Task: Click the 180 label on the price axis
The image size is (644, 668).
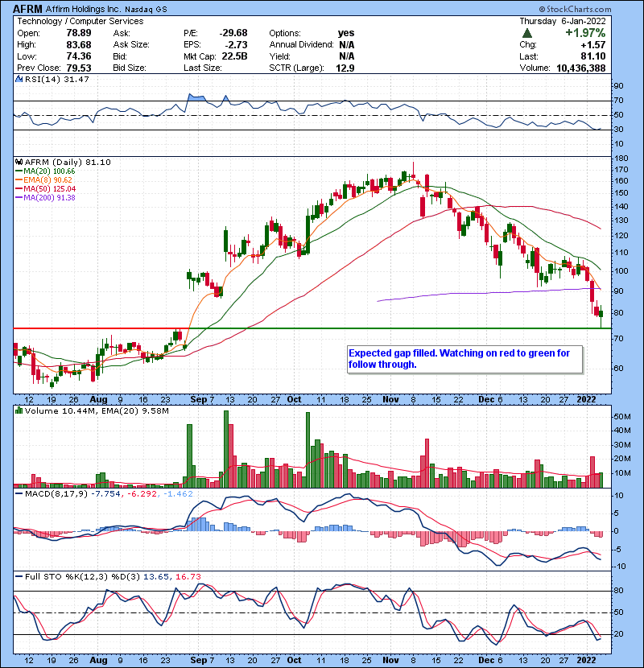Action: pos(621,158)
